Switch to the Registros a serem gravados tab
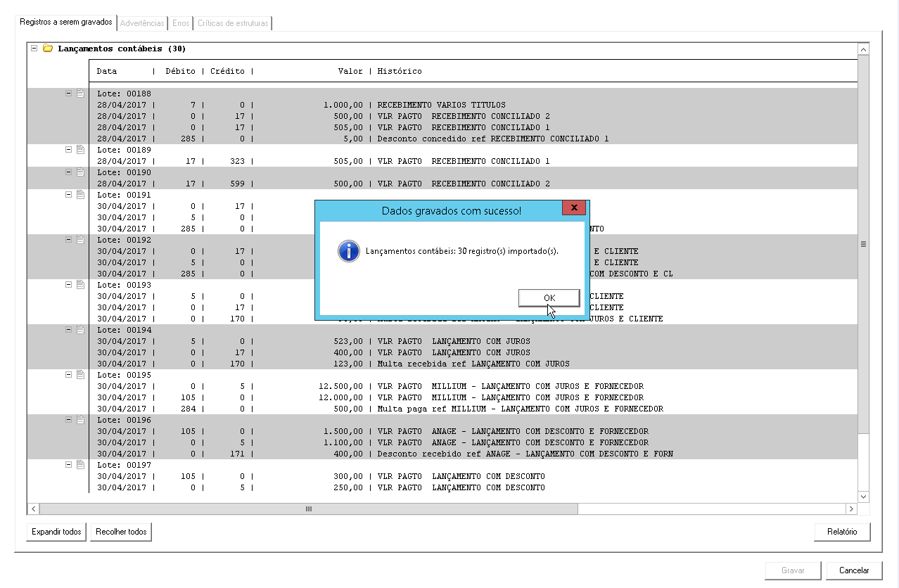899x588 pixels. [66, 23]
